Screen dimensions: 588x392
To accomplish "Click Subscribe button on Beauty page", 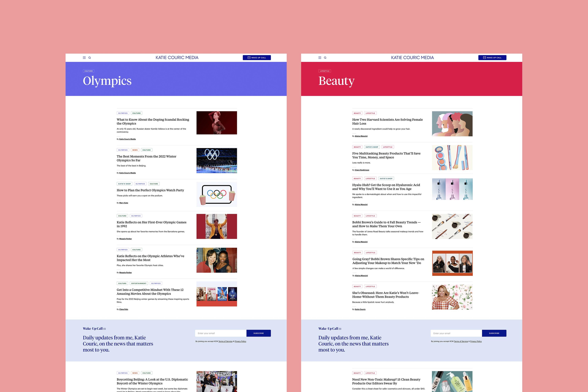I will pyautogui.click(x=494, y=333).
